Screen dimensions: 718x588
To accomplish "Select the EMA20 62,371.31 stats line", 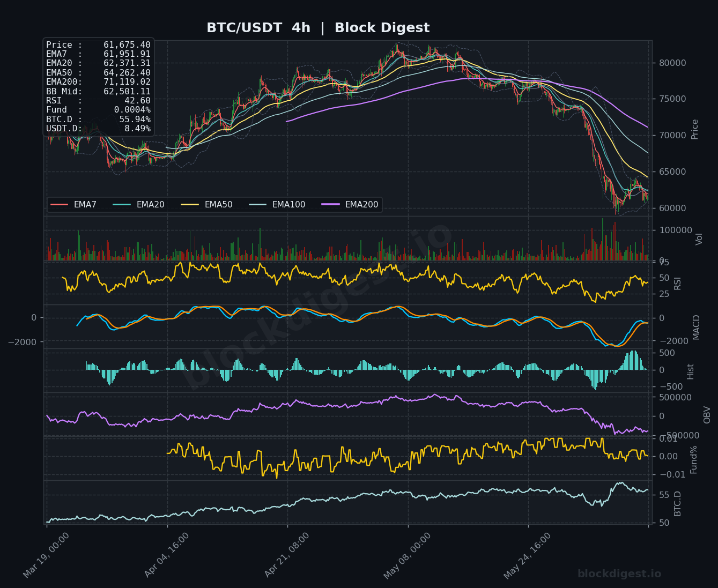I will 98,63.
